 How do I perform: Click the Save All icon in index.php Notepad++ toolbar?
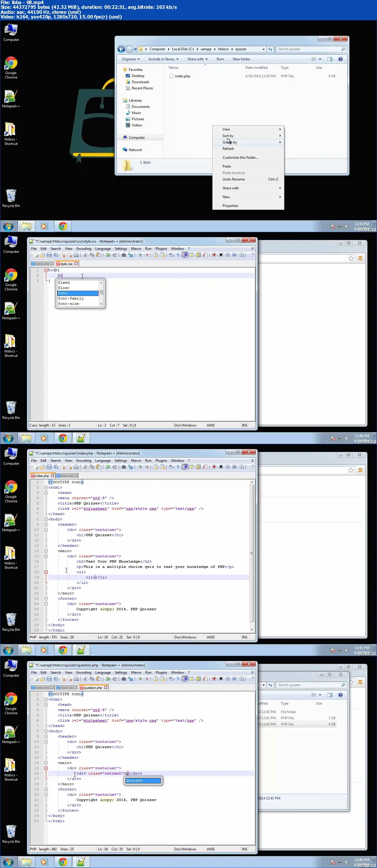[56, 467]
